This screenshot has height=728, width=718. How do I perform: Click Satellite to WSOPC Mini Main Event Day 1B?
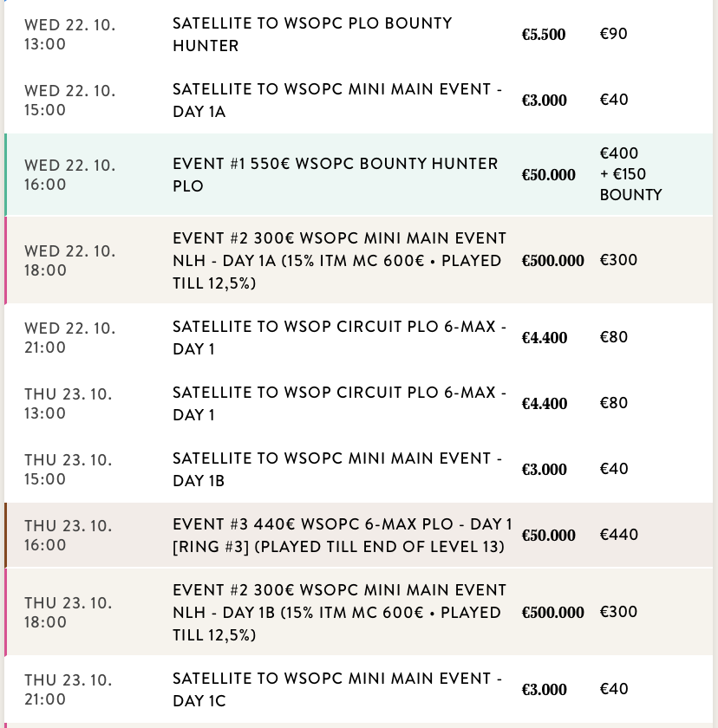(336, 470)
